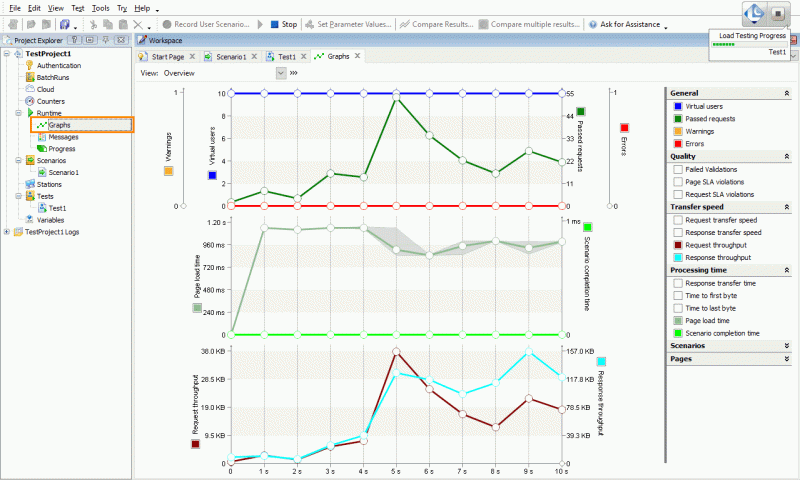Click Record User Scenario button

pyautogui.click(x=206, y=24)
